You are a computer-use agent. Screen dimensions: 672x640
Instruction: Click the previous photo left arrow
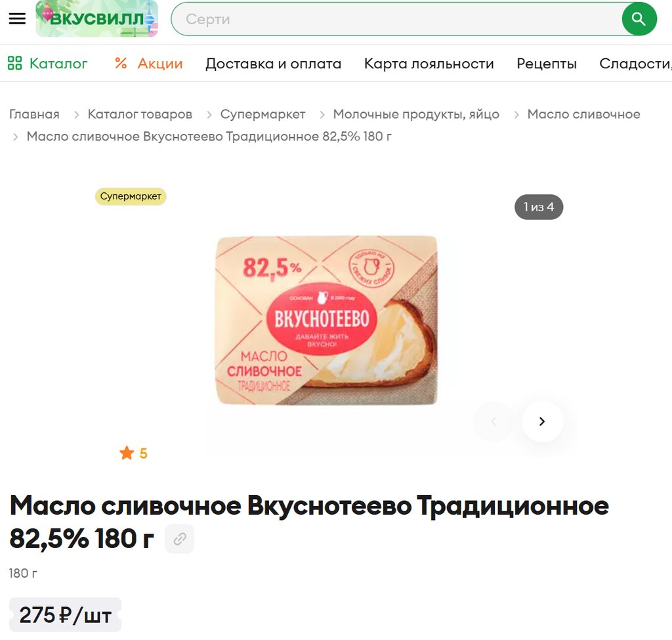pyautogui.click(x=493, y=421)
